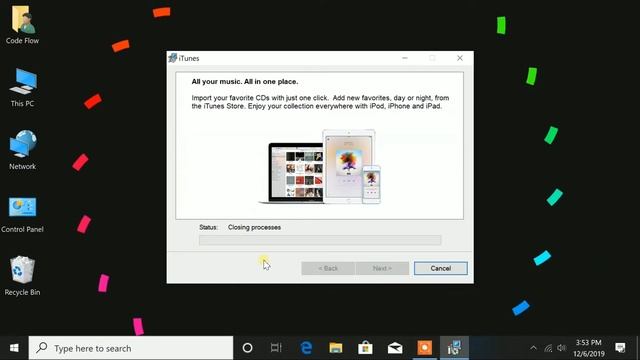Image resolution: width=640 pixels, height=360 pixels.
Task: Minimize the iTunes installer window
Action: tap(404, 58)
